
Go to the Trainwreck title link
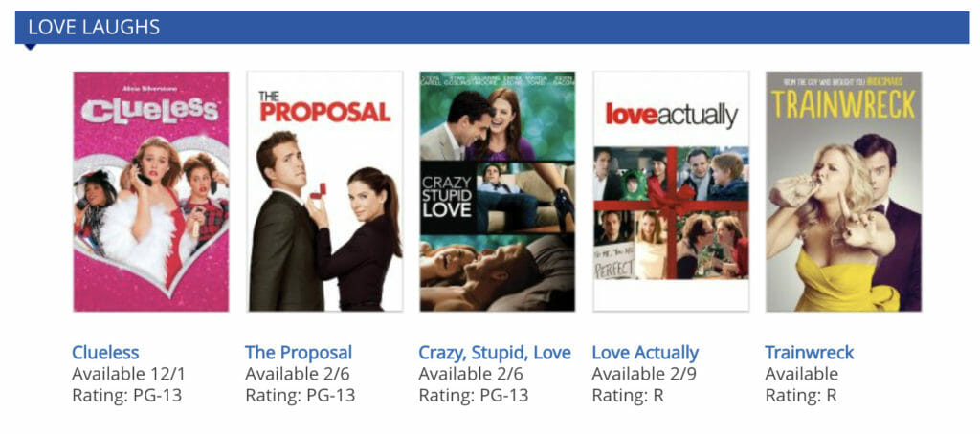(x=810, y=353)
